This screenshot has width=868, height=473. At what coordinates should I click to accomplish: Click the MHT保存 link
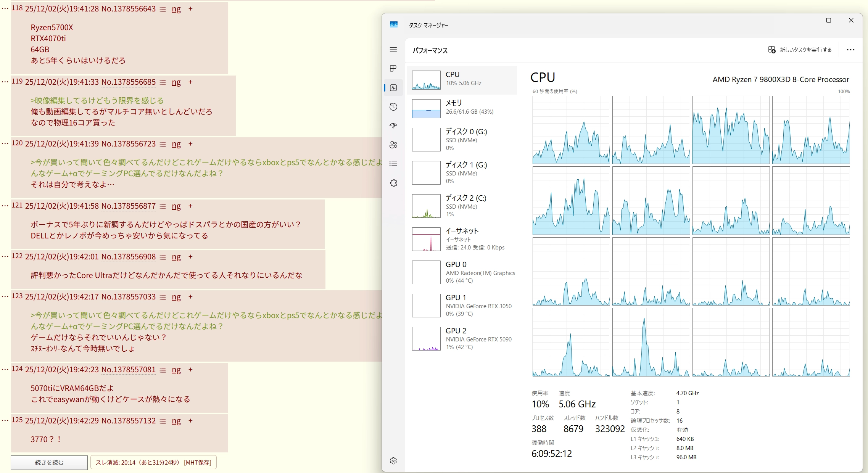click(x=197, y=462)
